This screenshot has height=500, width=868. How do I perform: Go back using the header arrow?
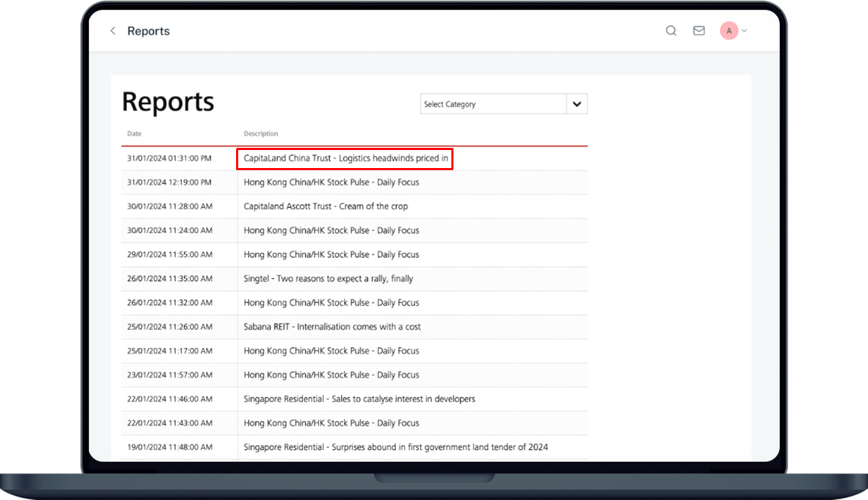tap(112, 31)
